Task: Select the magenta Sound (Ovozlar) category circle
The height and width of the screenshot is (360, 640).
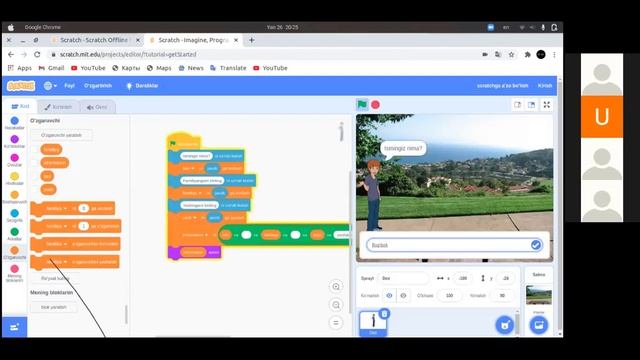Action: click(x=15, y=158)
